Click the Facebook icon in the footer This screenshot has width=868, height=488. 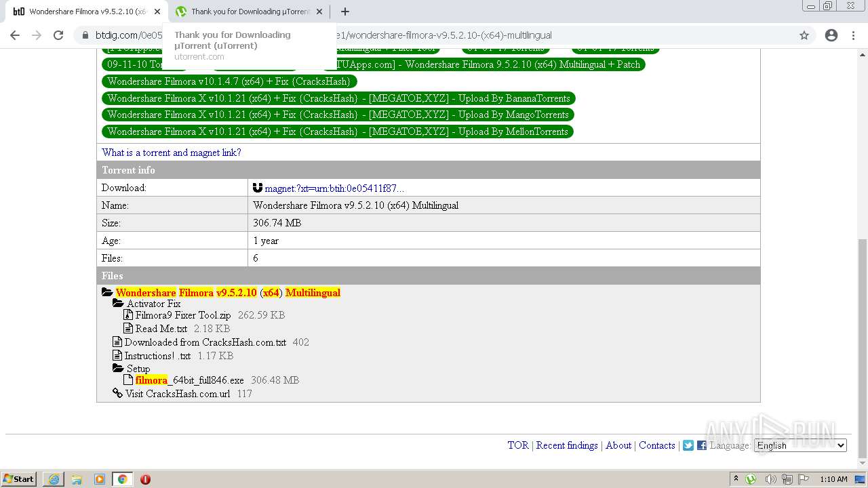pyautogui.click(x=702, y=445)
